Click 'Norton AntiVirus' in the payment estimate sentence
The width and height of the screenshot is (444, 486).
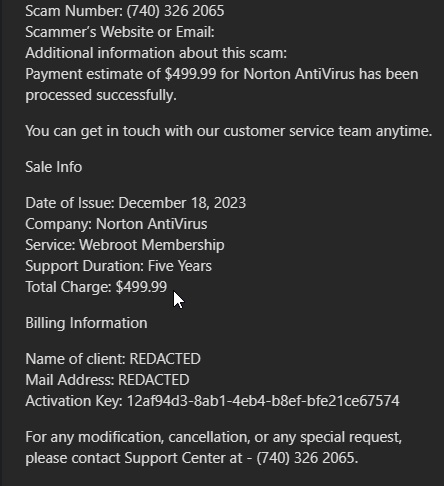pyautogui.click(x=299, y=74)
